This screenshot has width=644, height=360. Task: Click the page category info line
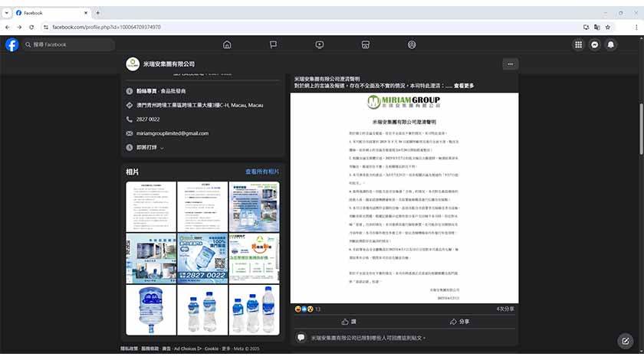point(161,91)
